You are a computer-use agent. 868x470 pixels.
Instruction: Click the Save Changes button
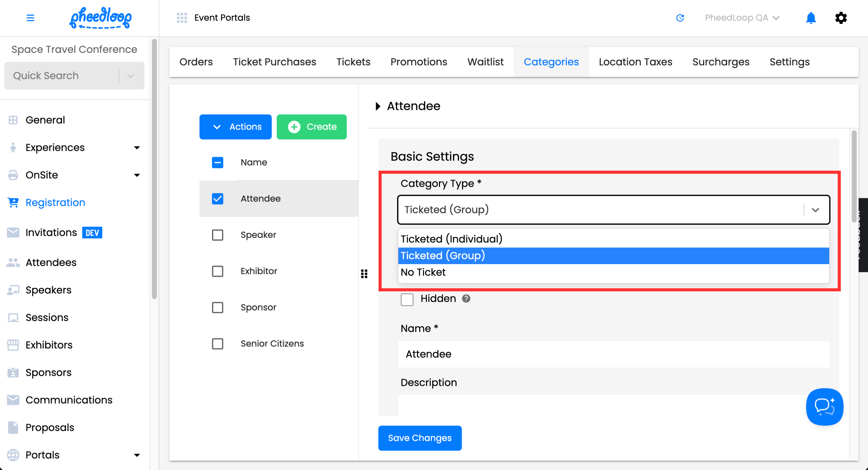(420, 438)
